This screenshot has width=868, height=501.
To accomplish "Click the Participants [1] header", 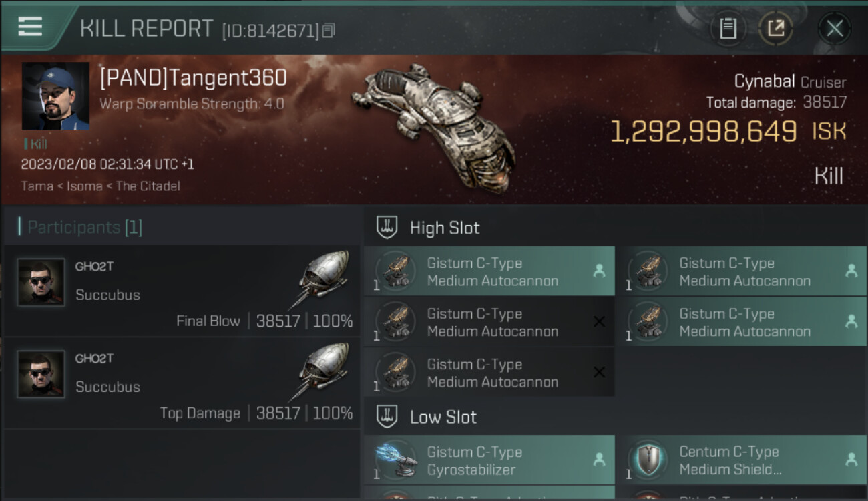I will [81, 228].
